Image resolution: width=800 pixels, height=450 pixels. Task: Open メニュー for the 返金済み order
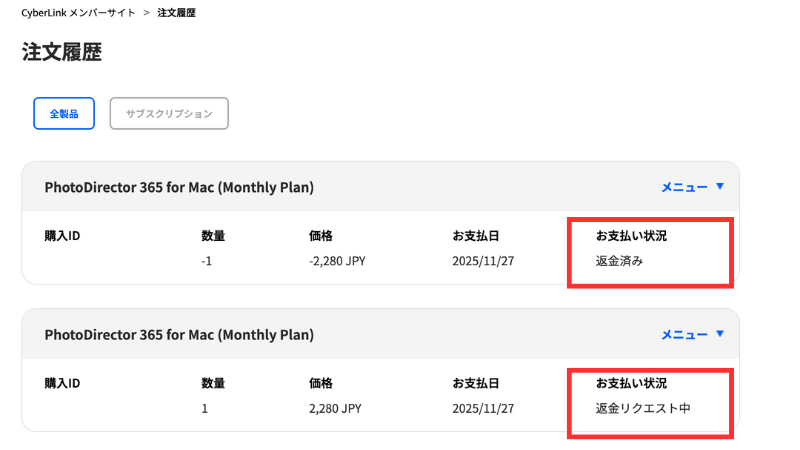(684, 187)
